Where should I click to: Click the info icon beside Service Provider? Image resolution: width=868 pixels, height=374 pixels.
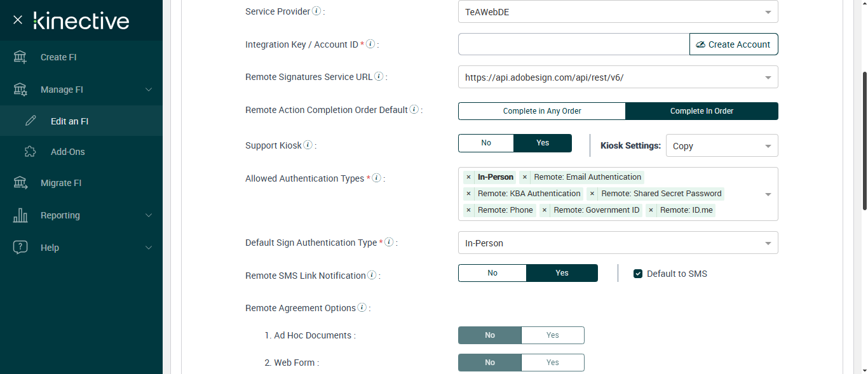pos(316,11)
